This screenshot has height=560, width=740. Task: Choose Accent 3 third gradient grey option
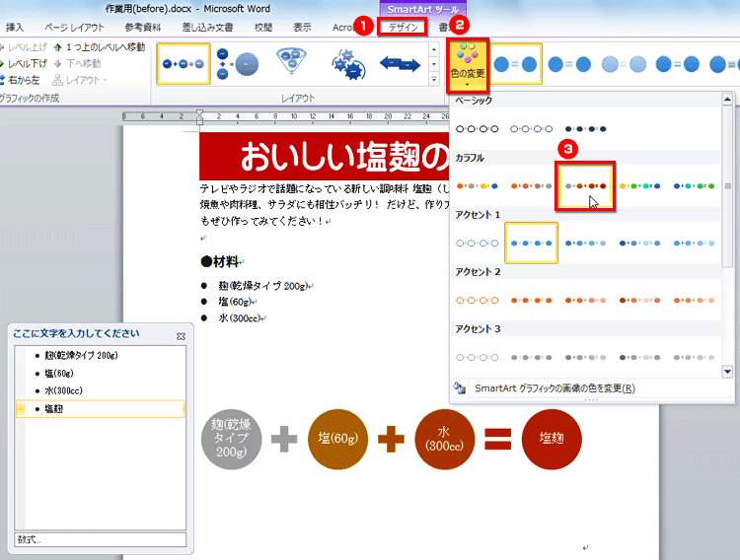(586, 357)
